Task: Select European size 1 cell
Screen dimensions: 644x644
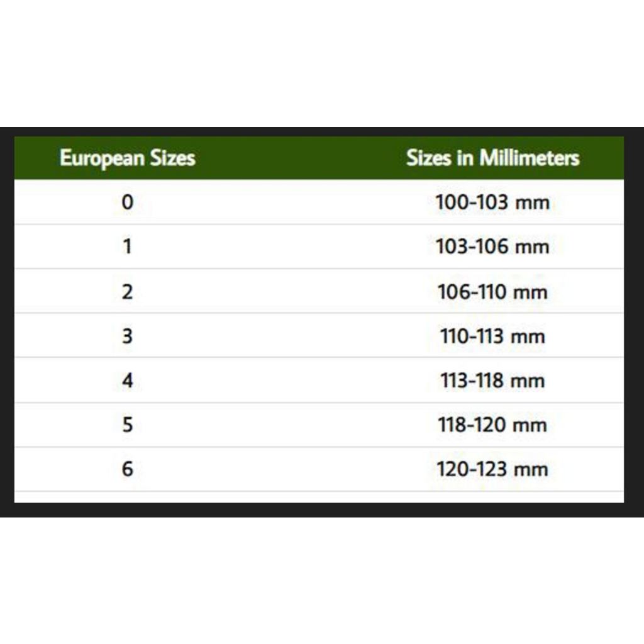Action: (x=128, y=247)
